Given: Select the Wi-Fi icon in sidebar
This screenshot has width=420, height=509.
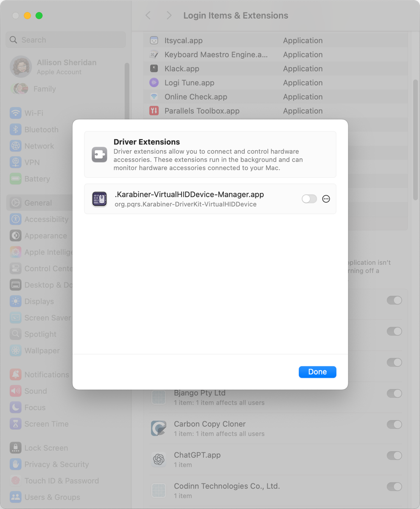Looking at the screenshot, I should [x=16, y=113].
